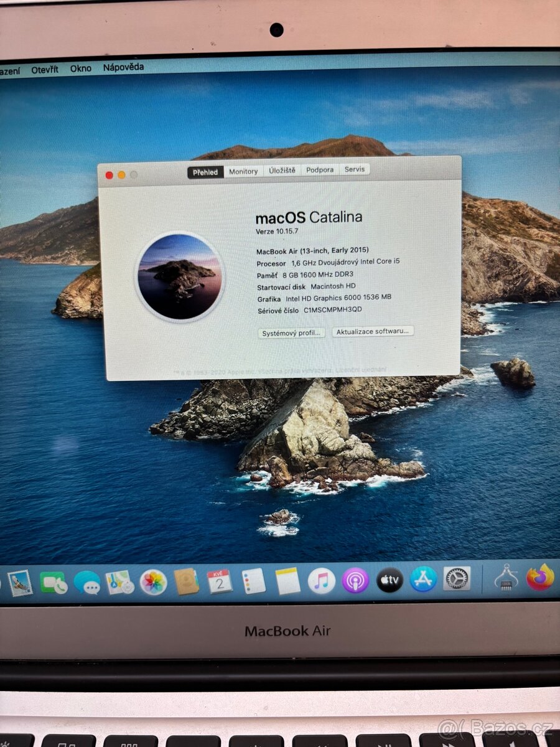The width and height of the screenshot is (560, 747).
Task: Open the Servis tab
Action: pyautogui.click(x=355, y=169)
